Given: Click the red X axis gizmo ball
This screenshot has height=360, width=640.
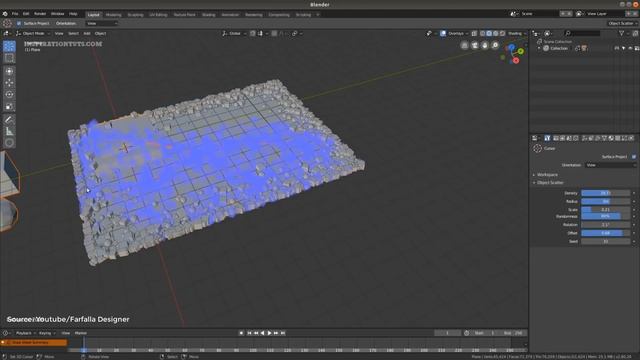Looking at the screenshot, I should pos(516,61).
